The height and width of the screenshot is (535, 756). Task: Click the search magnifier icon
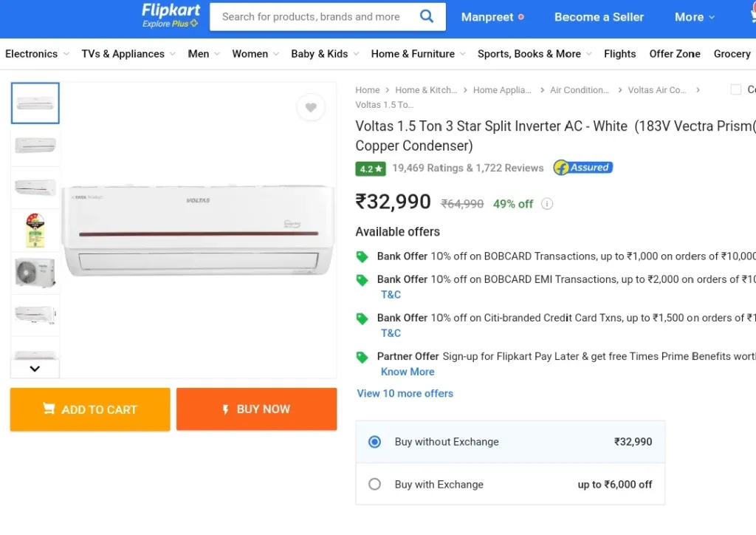coord(427,16)
